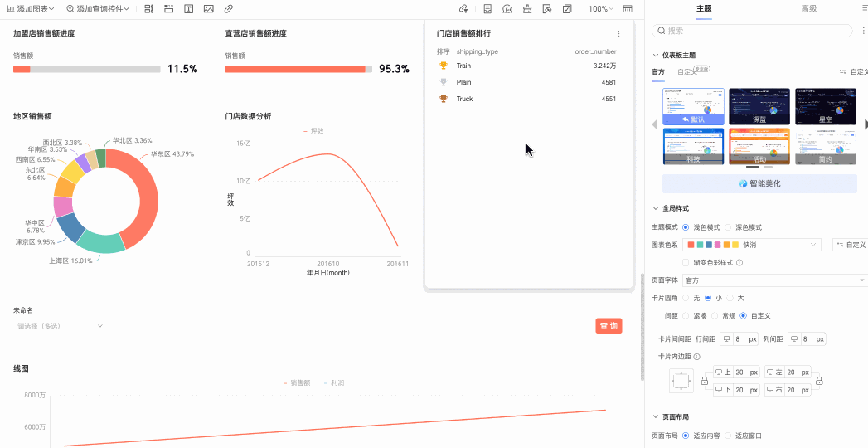Click the right lock icon for card padding
This screenshot has width=868, height=448.
[819, 381]
